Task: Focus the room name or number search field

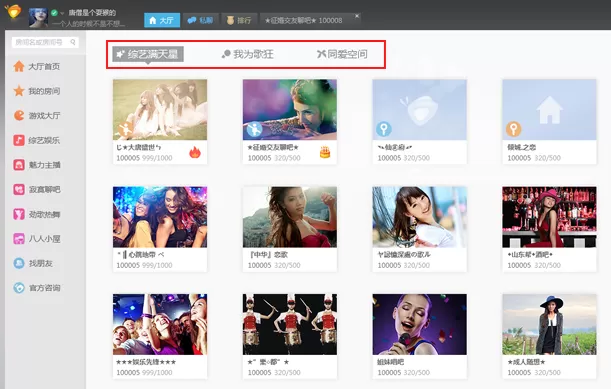Action: [x=45, y=42]
